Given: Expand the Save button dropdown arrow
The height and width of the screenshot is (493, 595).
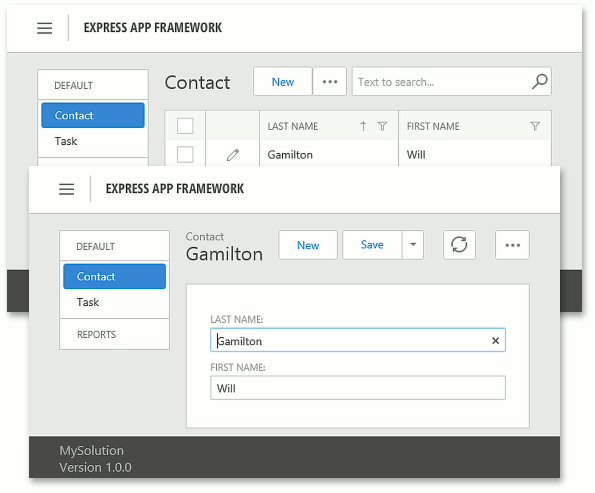Looking at the screenshot, I should [x=413, y=245].
